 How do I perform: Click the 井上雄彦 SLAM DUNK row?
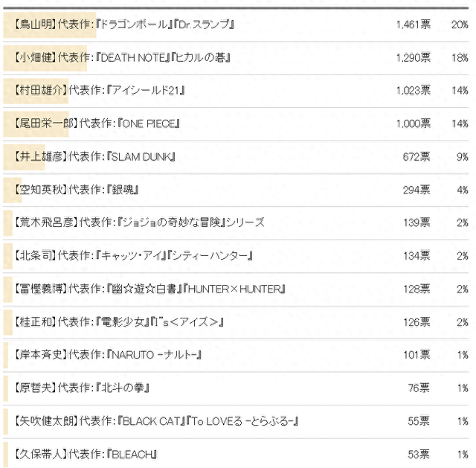point(94,157)
